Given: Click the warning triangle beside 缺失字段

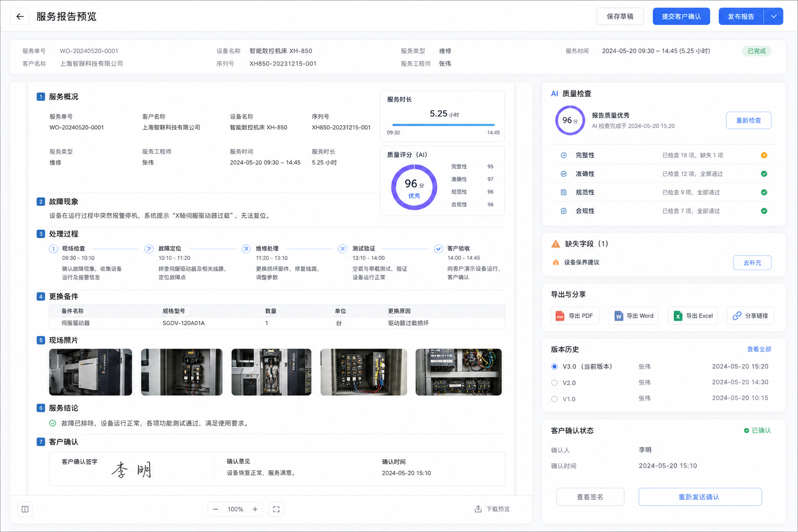Looking at the screenshot, I should [x=556, y=244].
